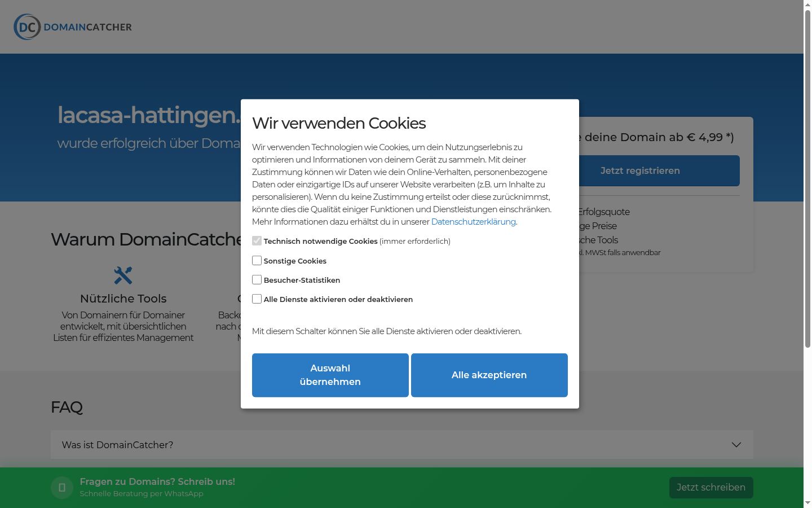This screenshot has width=812, height=508.
Task: Click the lacasa-hattingen domain title
Action: pyautogui.click(x=149, y=115)
